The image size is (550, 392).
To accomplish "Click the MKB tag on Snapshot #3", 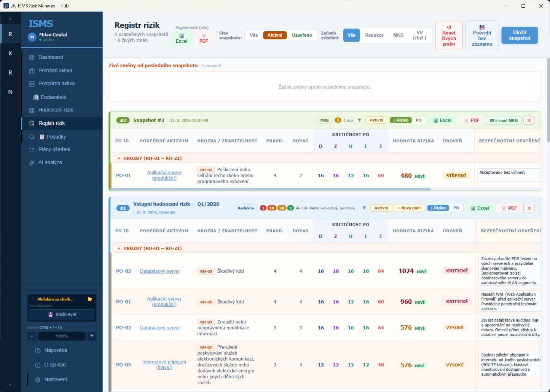I will 324,120.
